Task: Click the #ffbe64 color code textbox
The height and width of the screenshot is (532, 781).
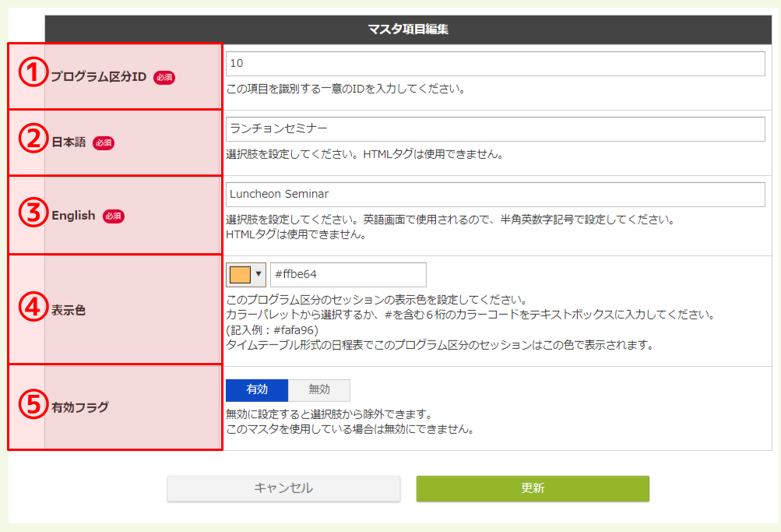Action: click(x=348, y=275)
